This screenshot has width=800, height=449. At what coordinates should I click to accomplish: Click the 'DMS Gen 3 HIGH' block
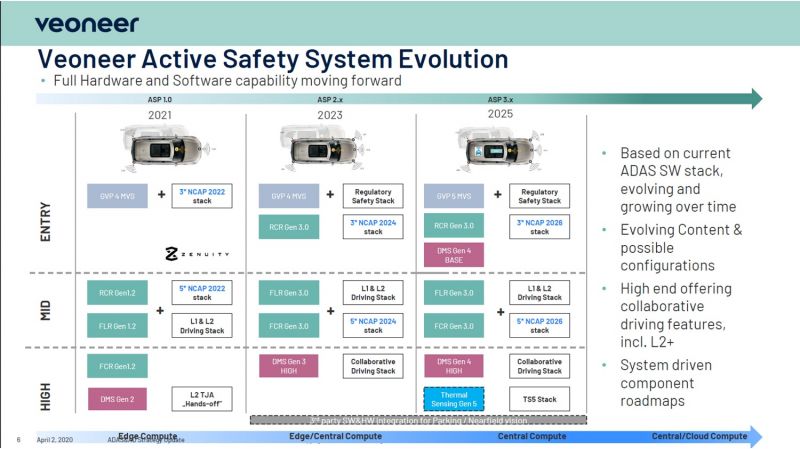[289, 366]
